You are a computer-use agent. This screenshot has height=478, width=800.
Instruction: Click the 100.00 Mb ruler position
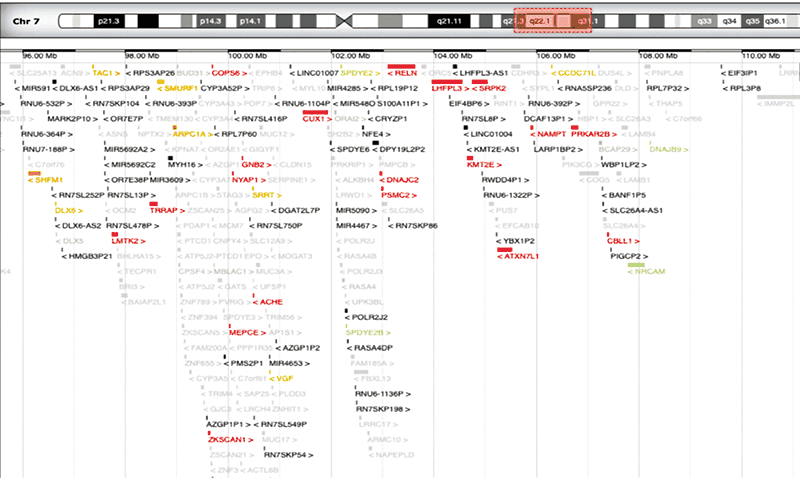pyautogui.click(x=246, y=54)
